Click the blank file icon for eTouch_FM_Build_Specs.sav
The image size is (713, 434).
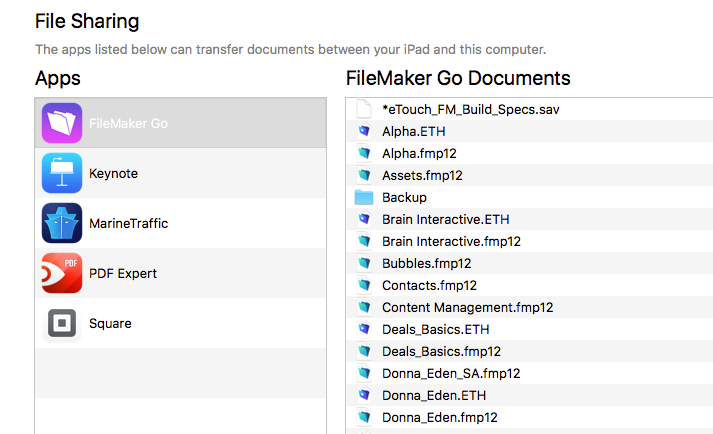(x=364, y=109)
